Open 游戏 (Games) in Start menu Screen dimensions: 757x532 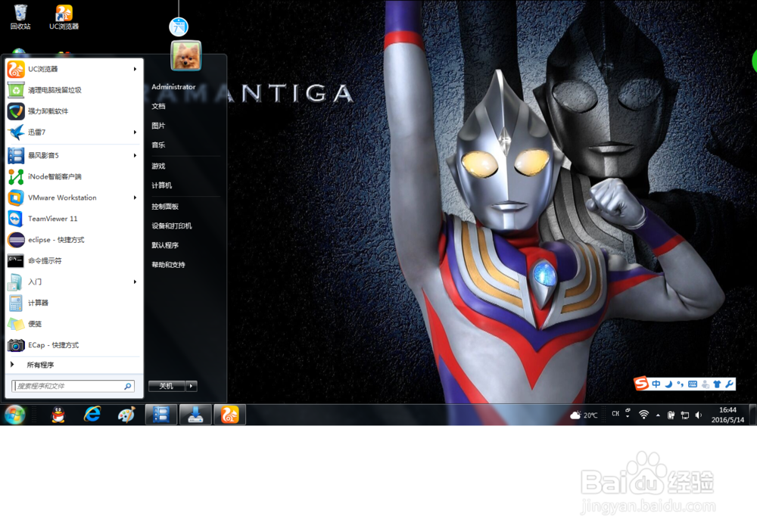(158, 166)
